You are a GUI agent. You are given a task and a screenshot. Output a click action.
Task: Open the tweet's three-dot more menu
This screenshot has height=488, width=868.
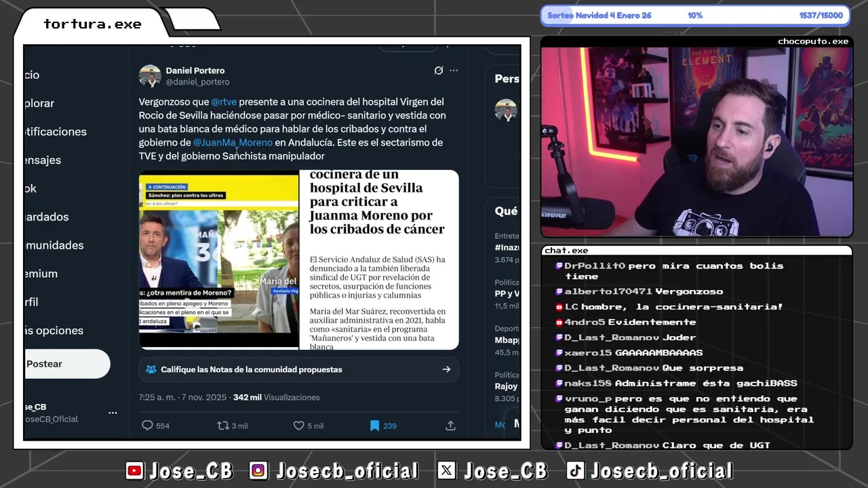click(x=454, y=70)
